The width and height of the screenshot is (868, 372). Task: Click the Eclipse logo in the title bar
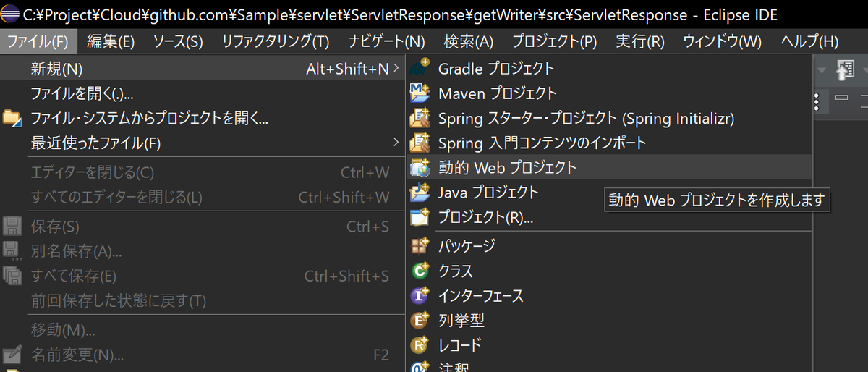pos(10,12)
